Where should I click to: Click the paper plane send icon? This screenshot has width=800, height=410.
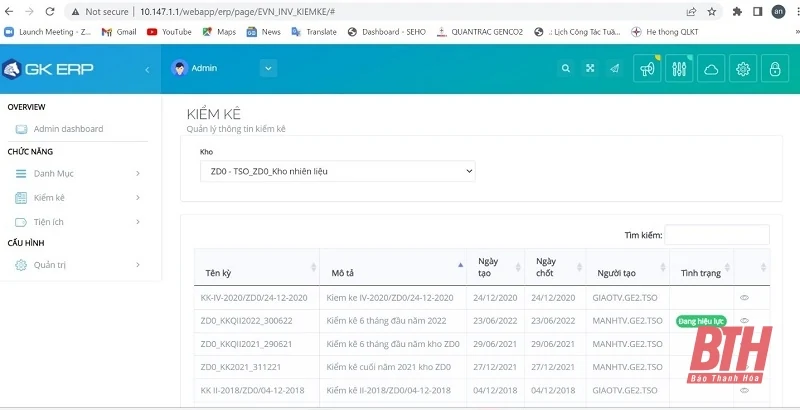coord(615,68)
